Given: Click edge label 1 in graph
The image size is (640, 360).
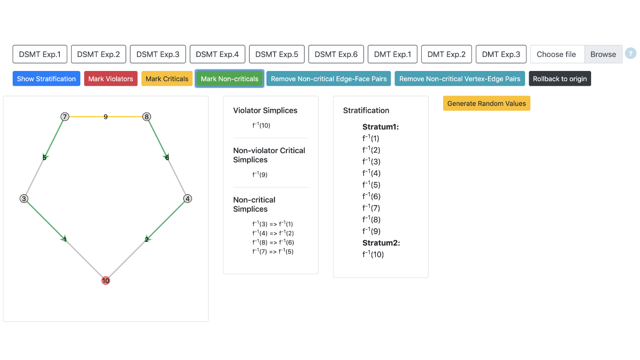Looking at the screenshot, I should point(65,239).
